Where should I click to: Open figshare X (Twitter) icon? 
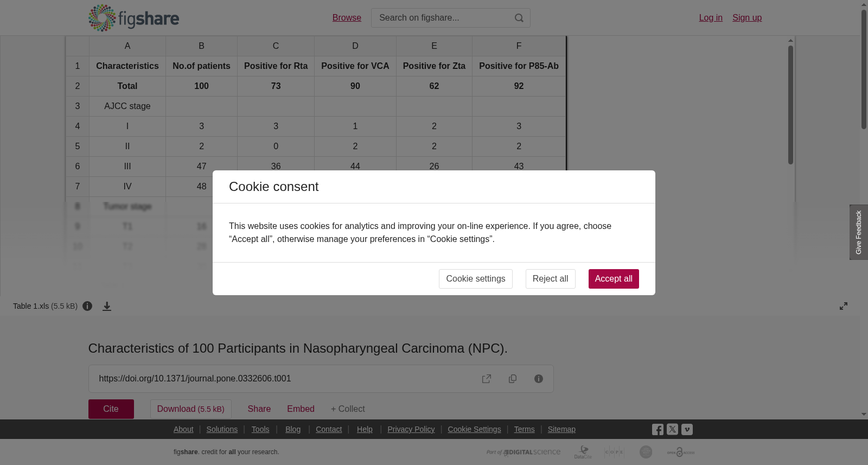(672, 429)
